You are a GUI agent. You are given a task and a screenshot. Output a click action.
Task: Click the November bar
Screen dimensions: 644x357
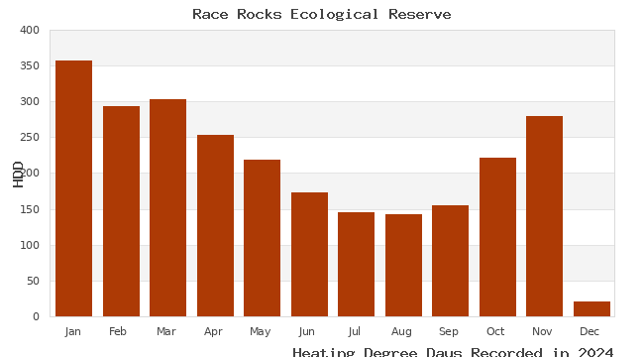[544, 216]
